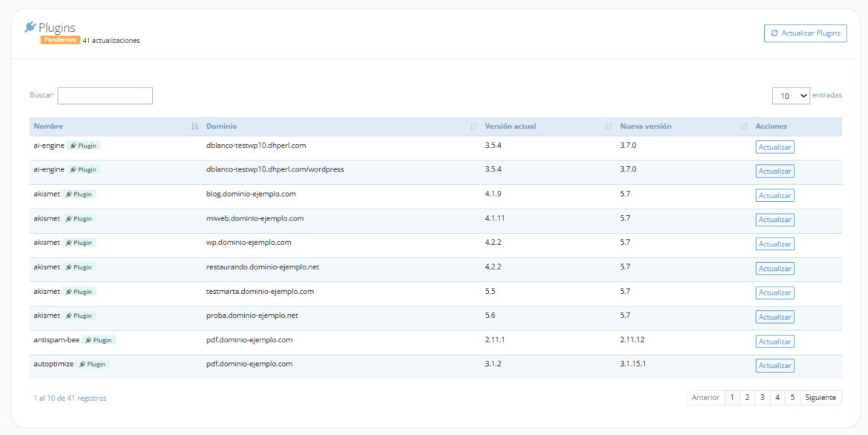This screenshot has width=868, height=435.
Task: Click the Actualizar Plugins button
Action: click(806, 33)
